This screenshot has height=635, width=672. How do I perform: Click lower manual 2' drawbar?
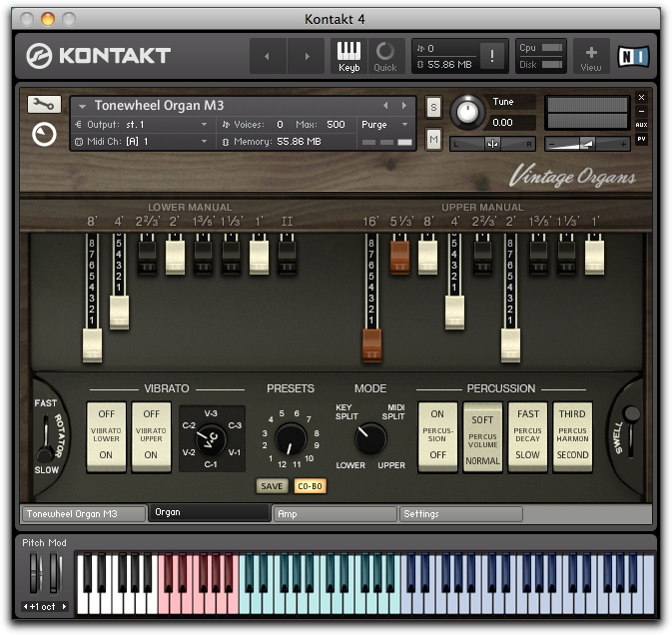(x=175, y=257)
